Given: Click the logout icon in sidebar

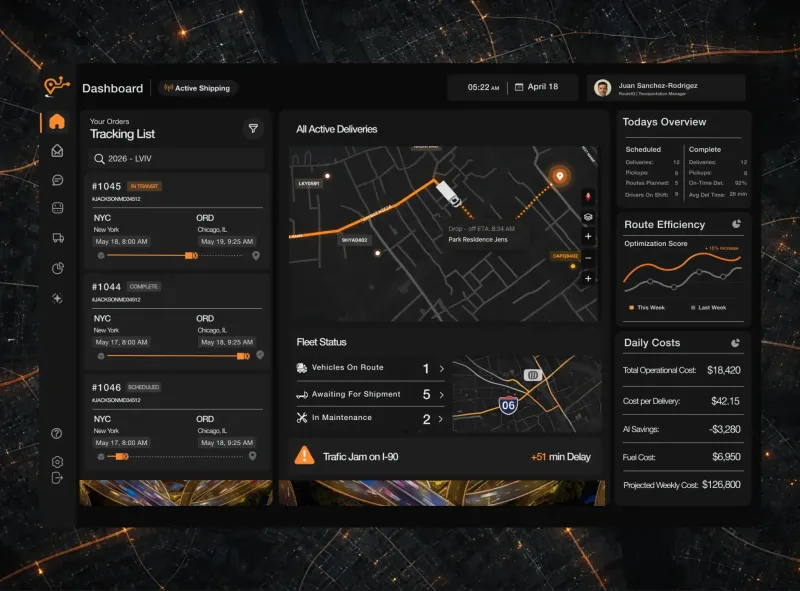Looking at the screenshot, I should click(57, 478).
